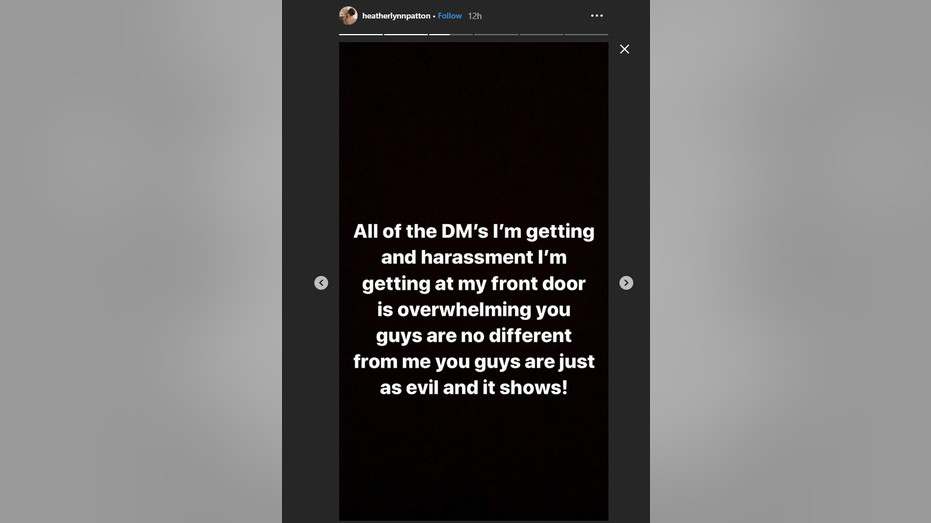
Task: Skip to the fourth story progress segment
Action: tap(496, 35)
